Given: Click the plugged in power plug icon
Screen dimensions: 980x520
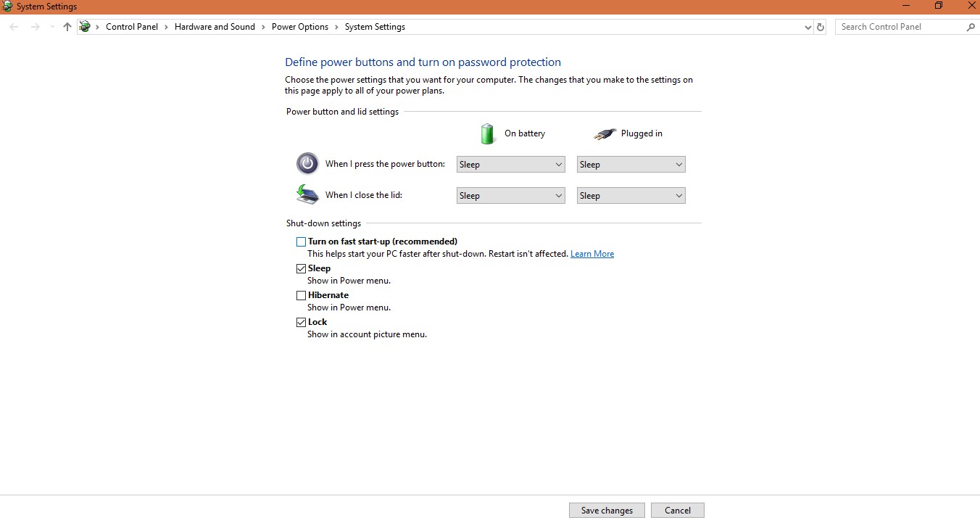Looking at the screenshot, I should pyautogui.click(x=605, y=134).
